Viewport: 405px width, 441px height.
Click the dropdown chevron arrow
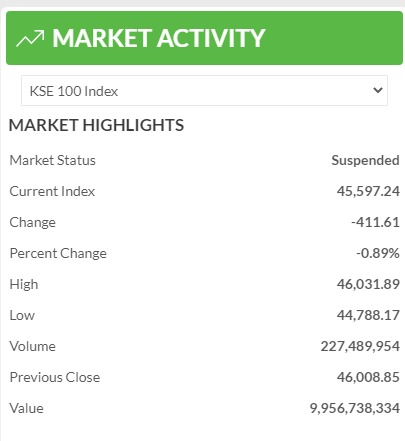point(378,90)
